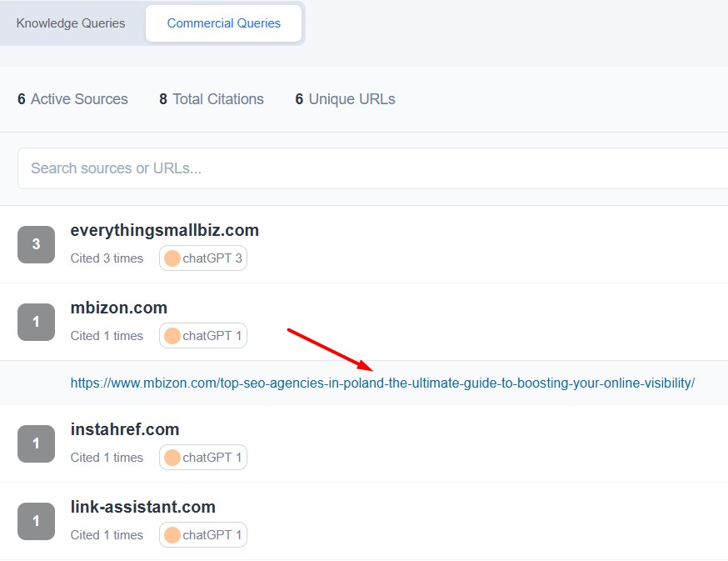
Task: Click the count badge 1 beside instahref.com
Action: pyautogui.click(x=36, y=443)
